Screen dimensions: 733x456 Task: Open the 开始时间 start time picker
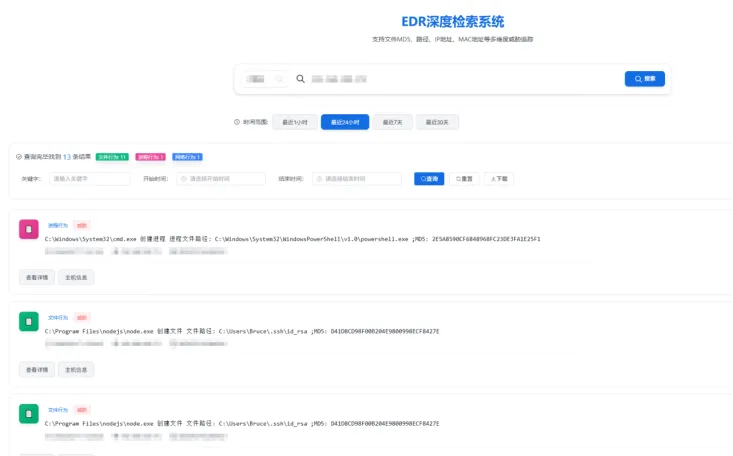click(x=221, y=179)
